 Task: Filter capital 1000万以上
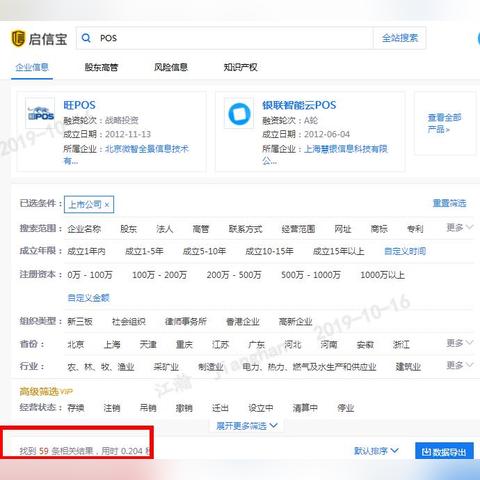[382, 275]
